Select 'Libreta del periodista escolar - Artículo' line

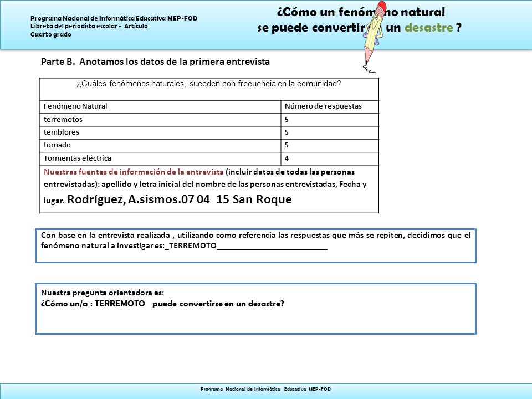(89, 26)
